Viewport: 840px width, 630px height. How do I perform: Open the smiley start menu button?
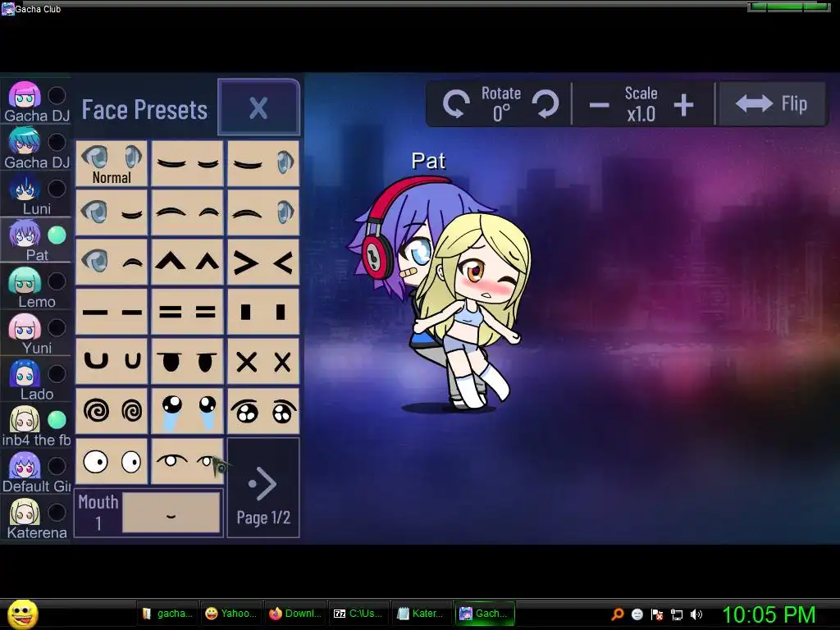22,614
